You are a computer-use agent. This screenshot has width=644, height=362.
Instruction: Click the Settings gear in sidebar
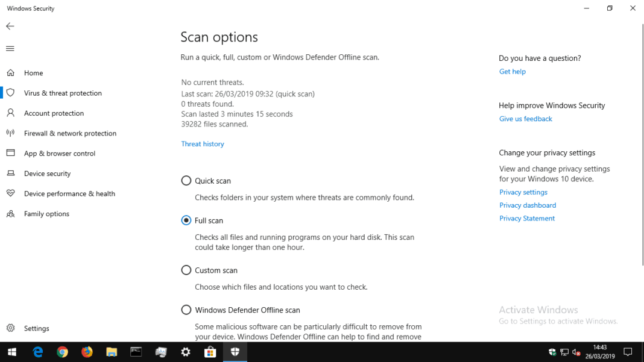[10, 328]
